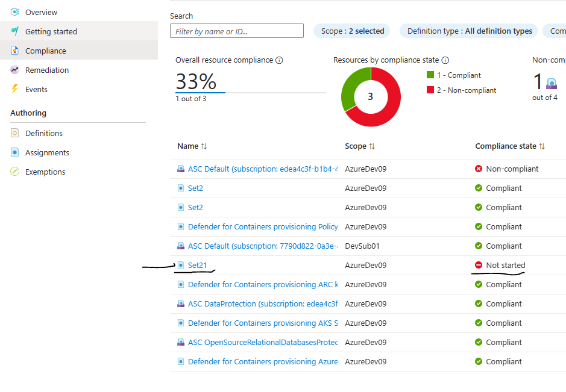Open ASC Default edea4c3f subscription assignment

point(263,169)
